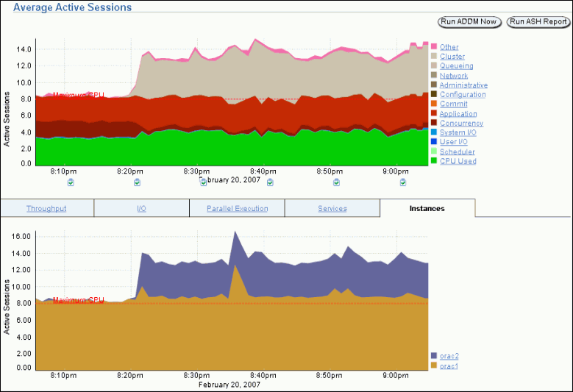Open the I/O tab
Screen dimensions: 573x392
tap(141, 209)
